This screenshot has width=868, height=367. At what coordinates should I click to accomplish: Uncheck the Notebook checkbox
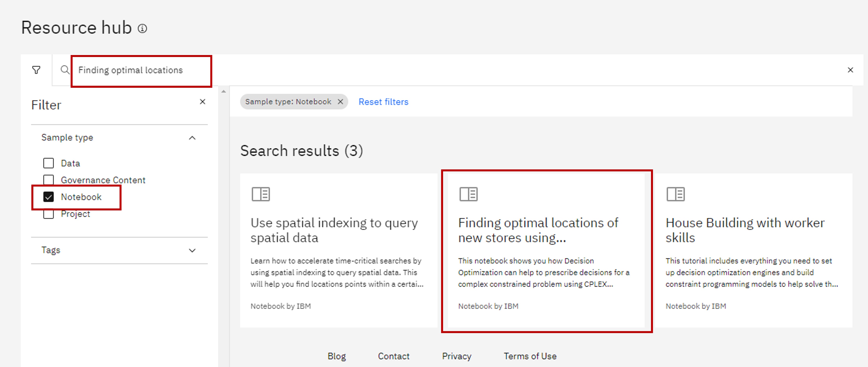click(49, 197)
